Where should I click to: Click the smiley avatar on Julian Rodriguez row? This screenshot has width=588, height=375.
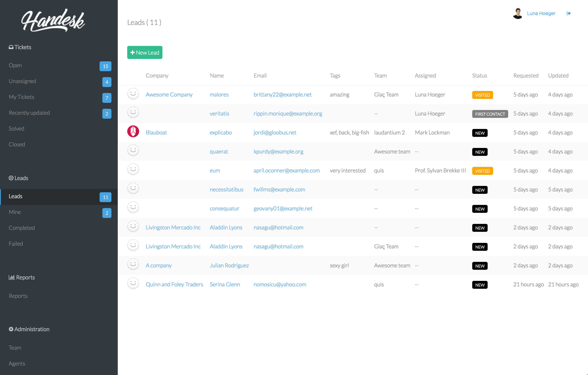pos(133,264)
